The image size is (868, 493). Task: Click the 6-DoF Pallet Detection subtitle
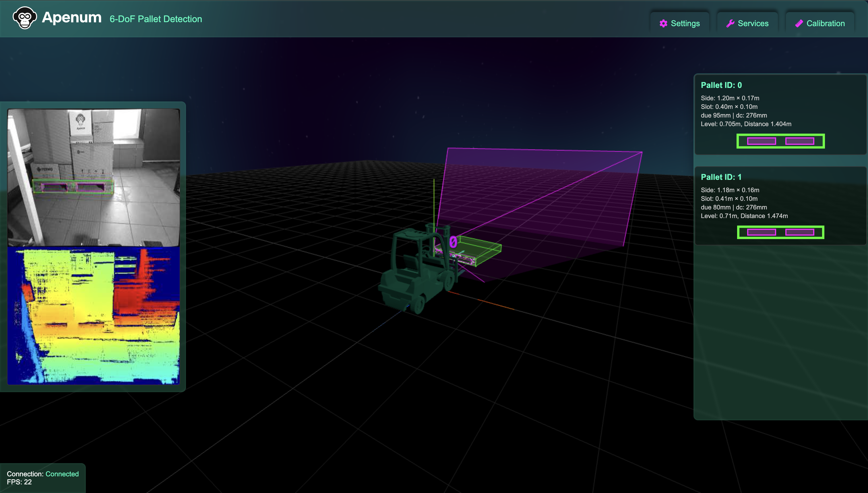click(156, 19)
